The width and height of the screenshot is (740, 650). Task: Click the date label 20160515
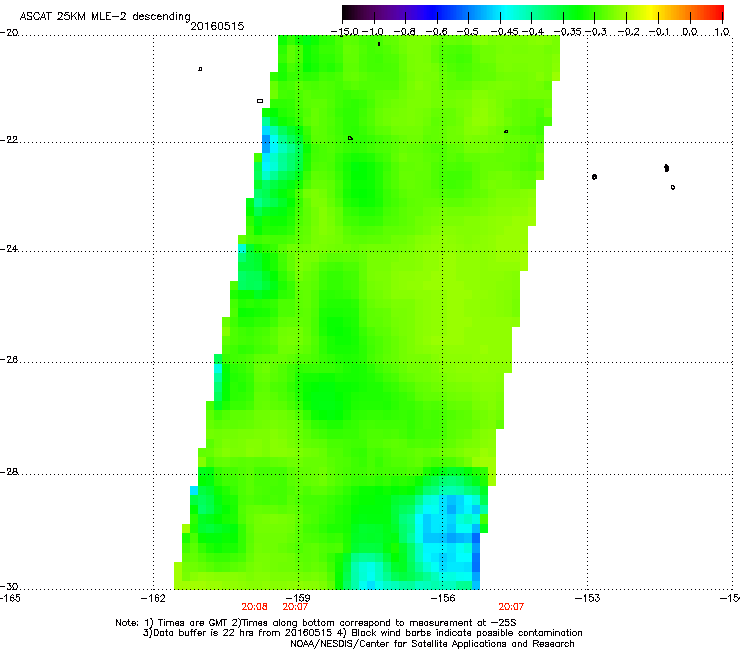click(217, 26)
